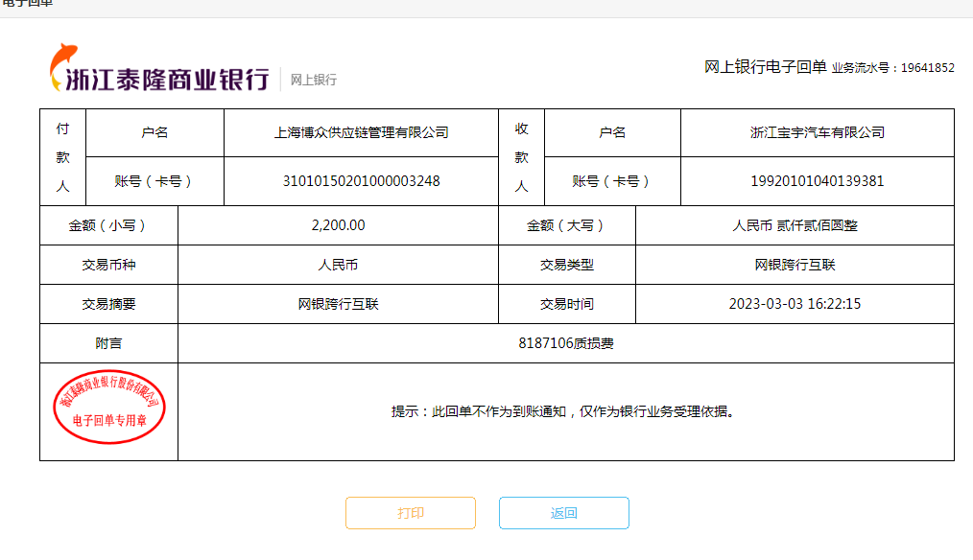Click the 网上银行 label beside the logo
Viewport: 973px width, 560px height.
[x=314, y=81]
